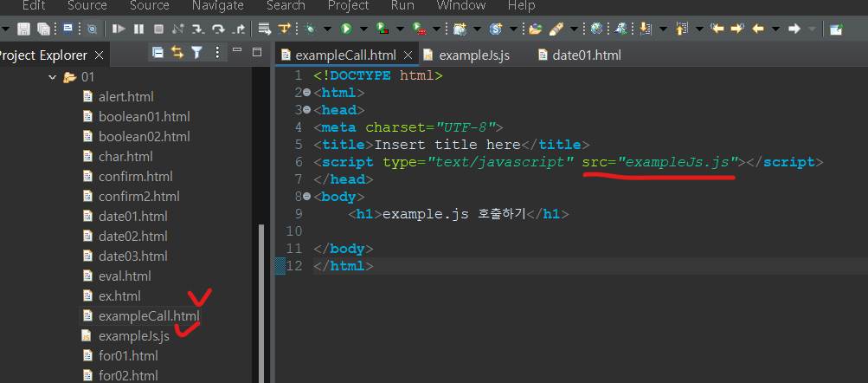Open the dropdown beside the S+ icon
Screen dimensions: 868x383
tap(513, 29)
